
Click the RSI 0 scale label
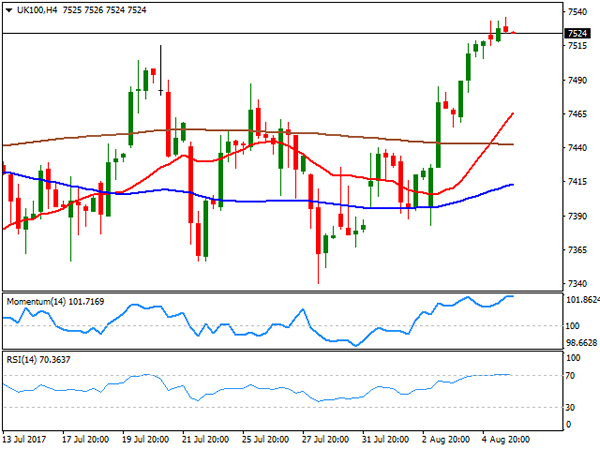click(569, 424)
